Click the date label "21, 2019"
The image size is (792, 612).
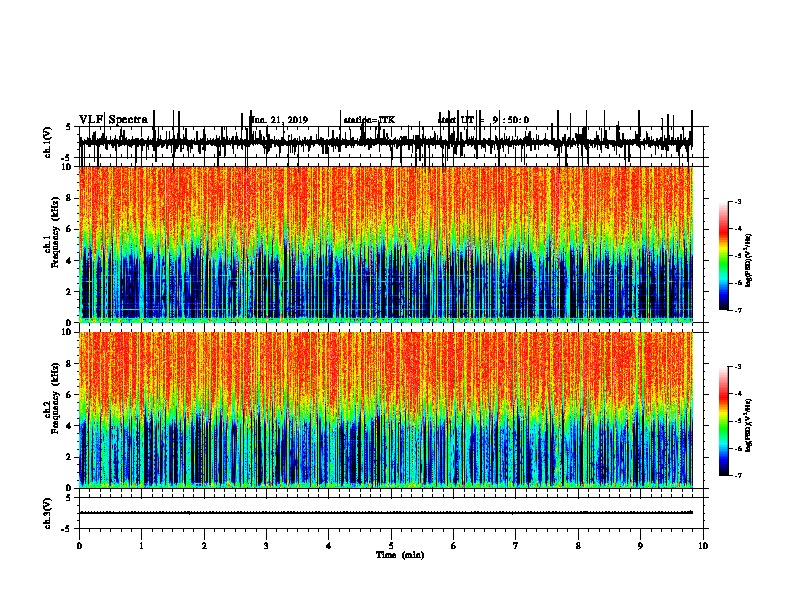click(x=291, y=120)
